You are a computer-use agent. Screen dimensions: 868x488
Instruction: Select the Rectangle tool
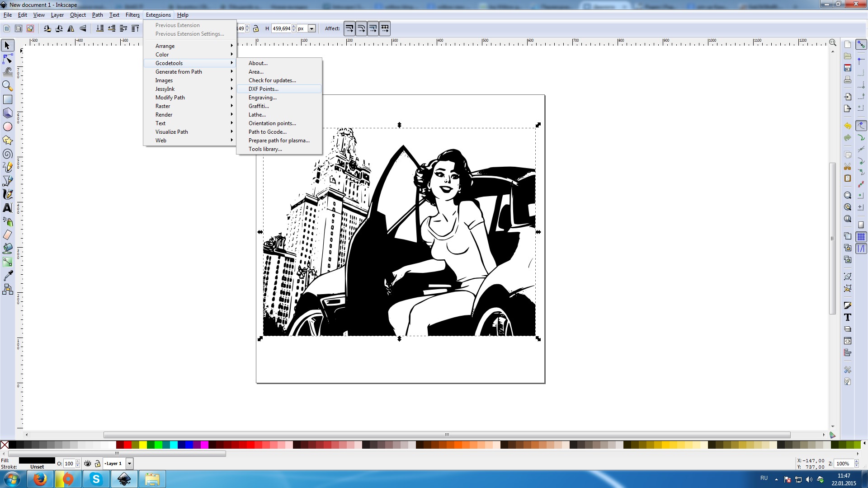coord(8,99)
